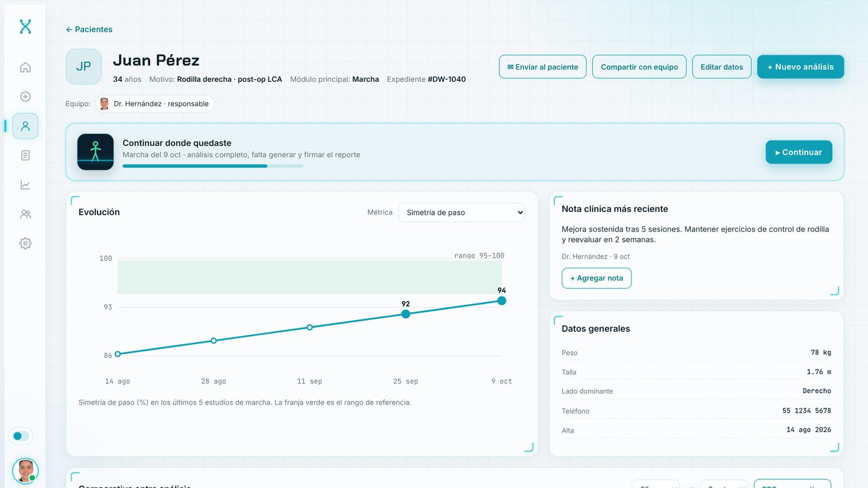Open the settings gear icon
The width and height of the screenshot is (868, 488).
(25, 243)
